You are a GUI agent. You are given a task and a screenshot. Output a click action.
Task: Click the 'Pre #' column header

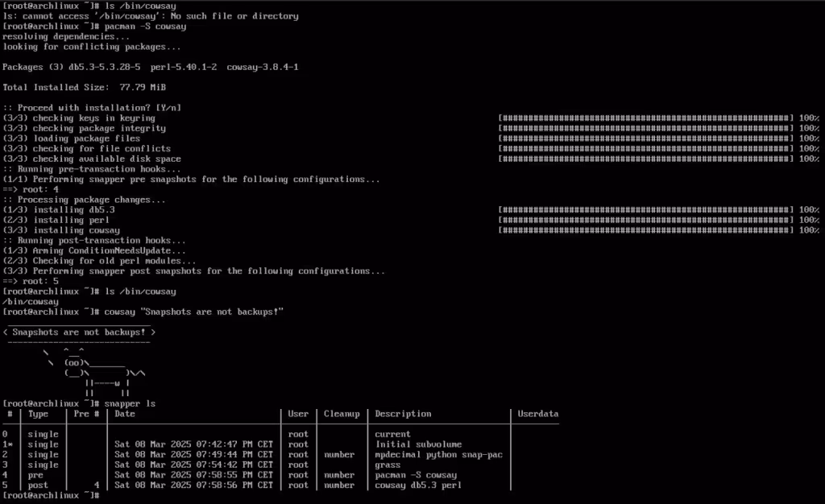click(86, 414)
